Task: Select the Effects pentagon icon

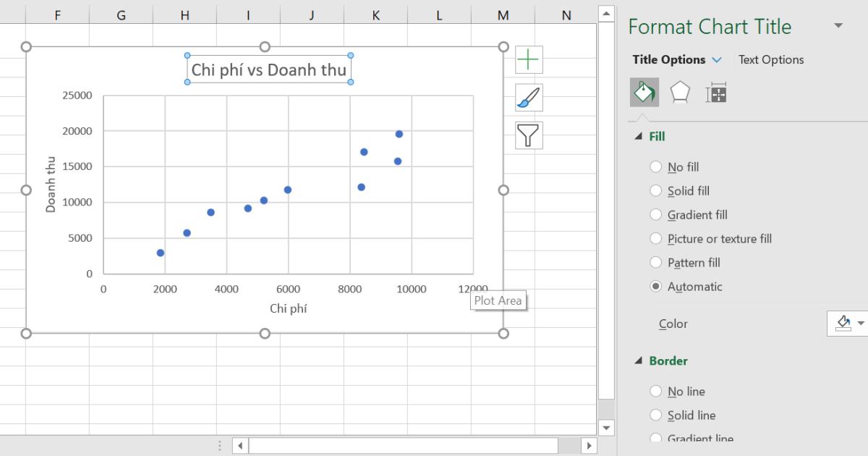Action: 678,92
